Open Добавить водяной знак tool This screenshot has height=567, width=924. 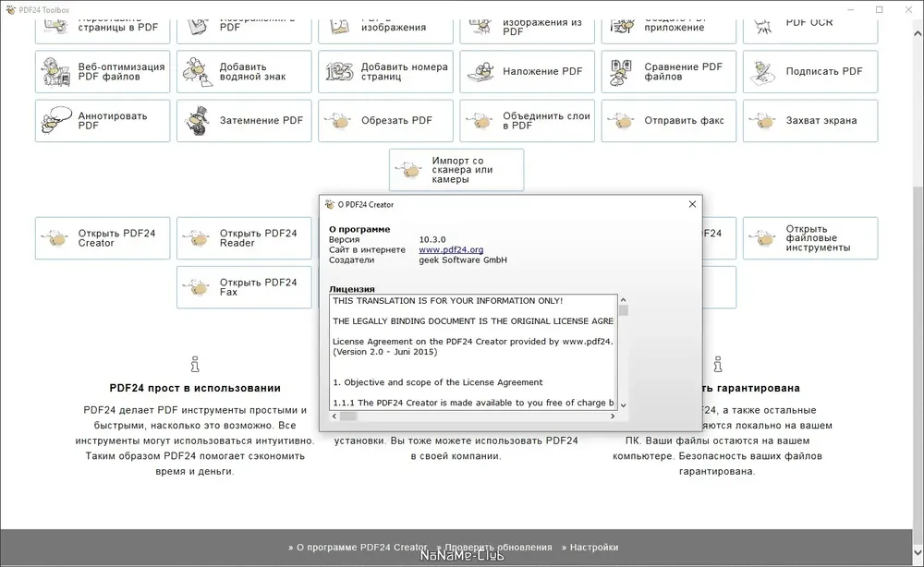click(244, 72)
